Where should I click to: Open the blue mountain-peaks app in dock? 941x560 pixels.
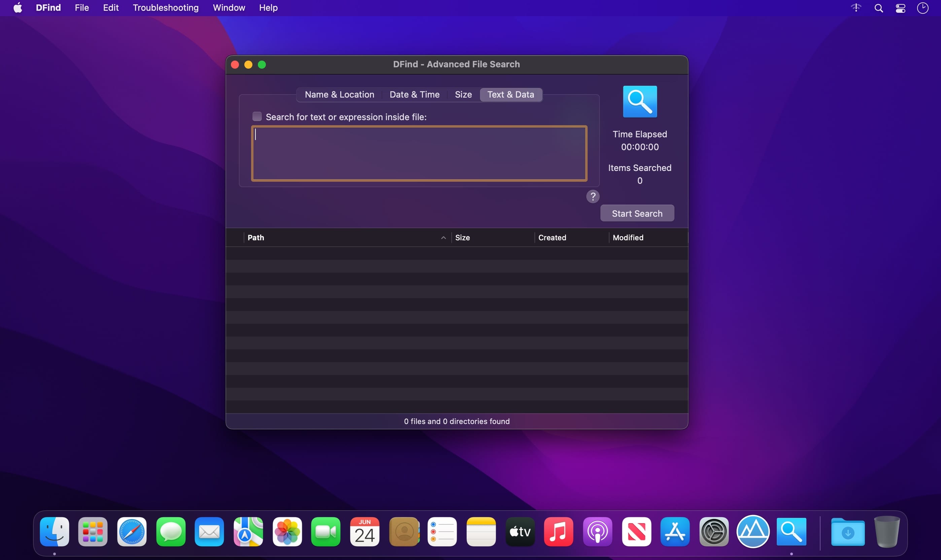753,532
